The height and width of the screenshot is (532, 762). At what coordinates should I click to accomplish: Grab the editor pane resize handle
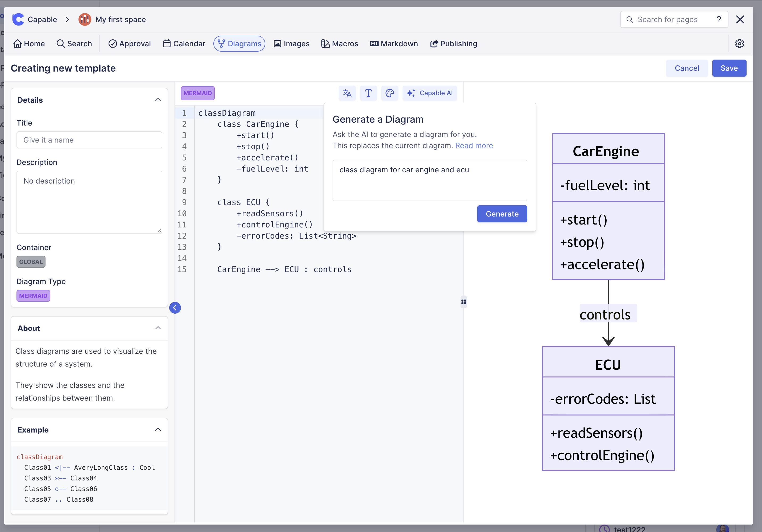(x=464, y=302)
